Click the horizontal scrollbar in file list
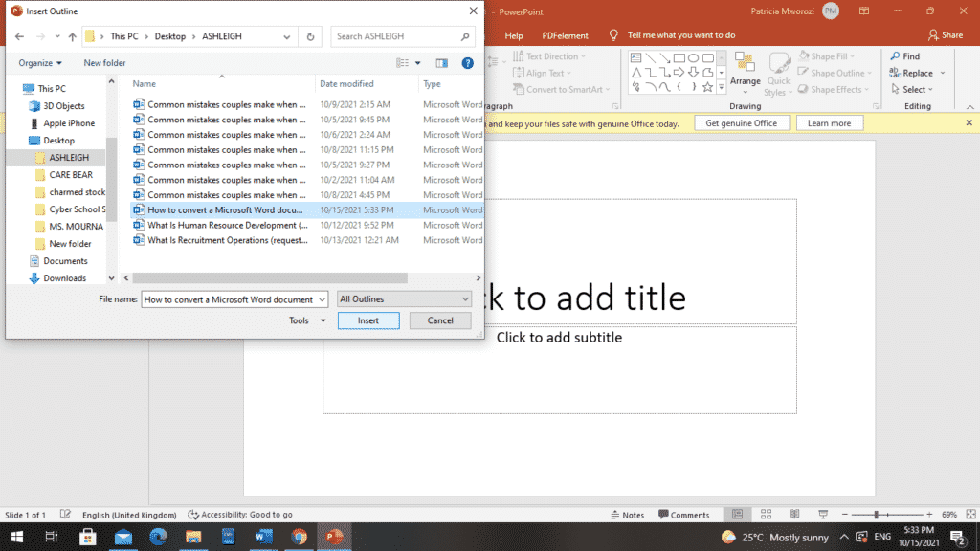980x551 pixels. click(x=269, y=278)
